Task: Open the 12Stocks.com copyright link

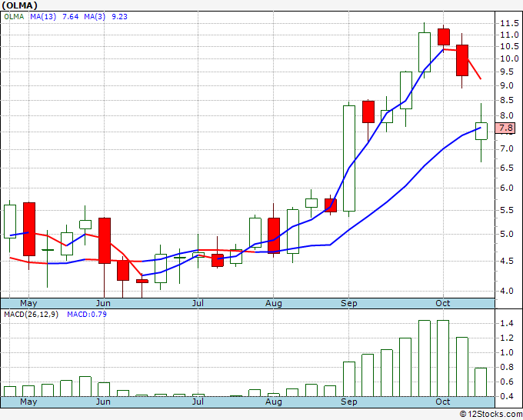Action: click(491, 414)
